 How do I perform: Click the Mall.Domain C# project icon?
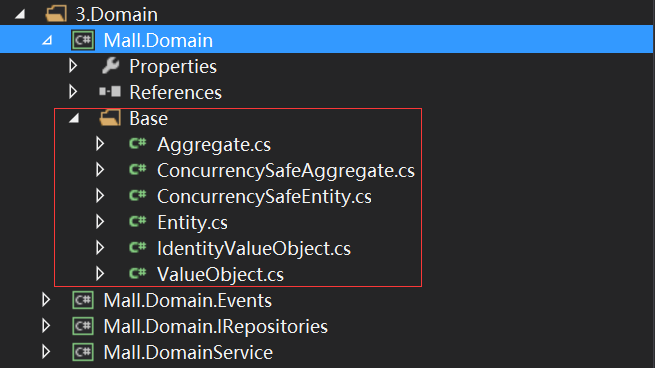[x=83, y=40]
